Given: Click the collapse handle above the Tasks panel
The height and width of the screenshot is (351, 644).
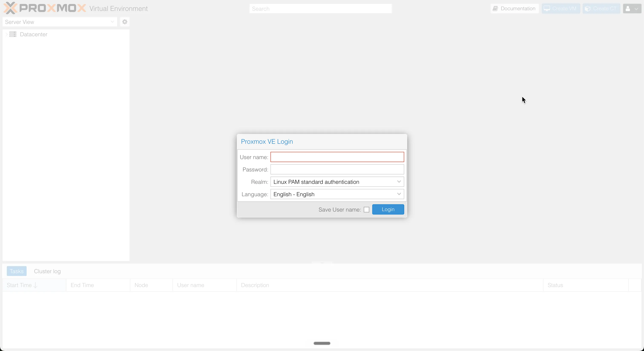Looking at the screenshot, I should pyautogui.click(x=322, y=262).
